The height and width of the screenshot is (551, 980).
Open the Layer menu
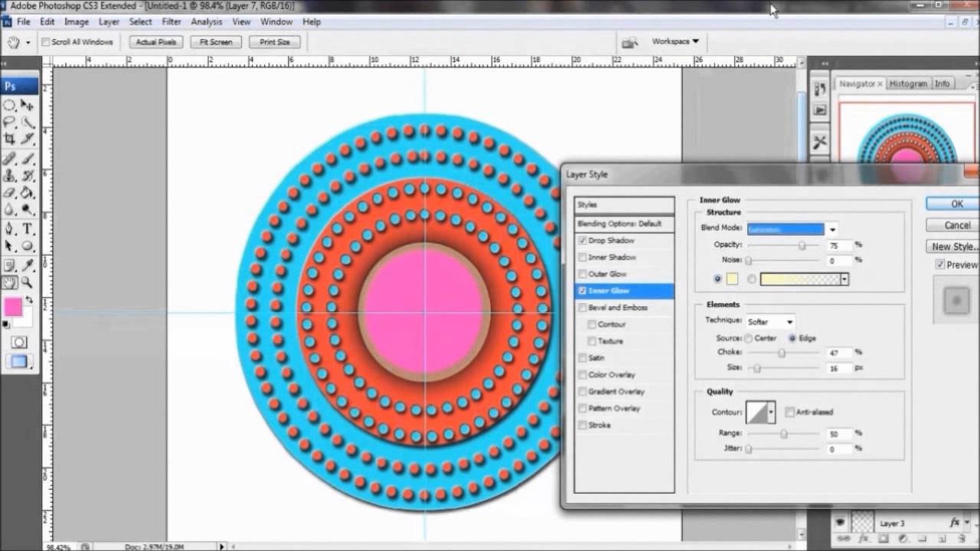point(109,22)
